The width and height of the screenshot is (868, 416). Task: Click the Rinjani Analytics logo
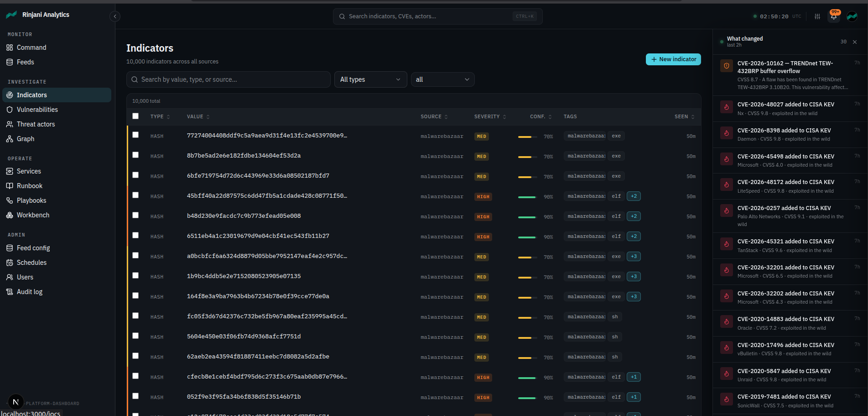(x=11, y=15)
